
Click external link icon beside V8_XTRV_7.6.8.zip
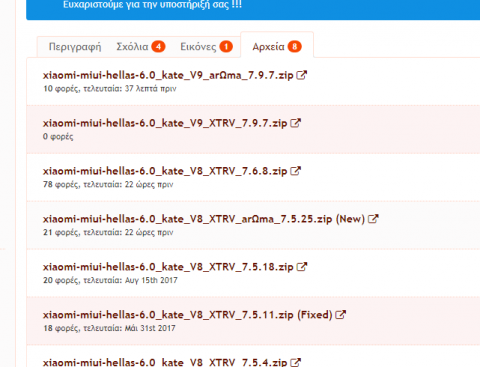[x=295, y=171]
